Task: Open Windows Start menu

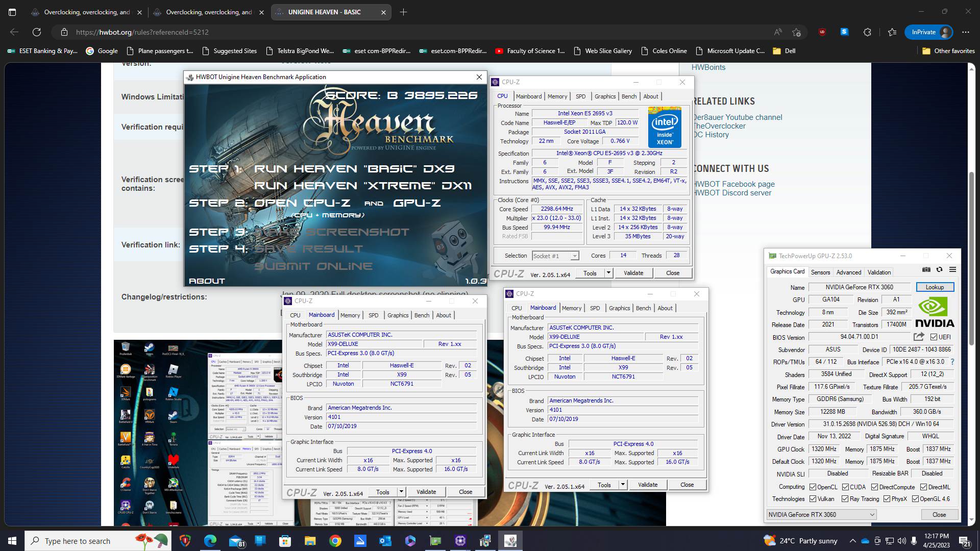Action: pos(12,541)
